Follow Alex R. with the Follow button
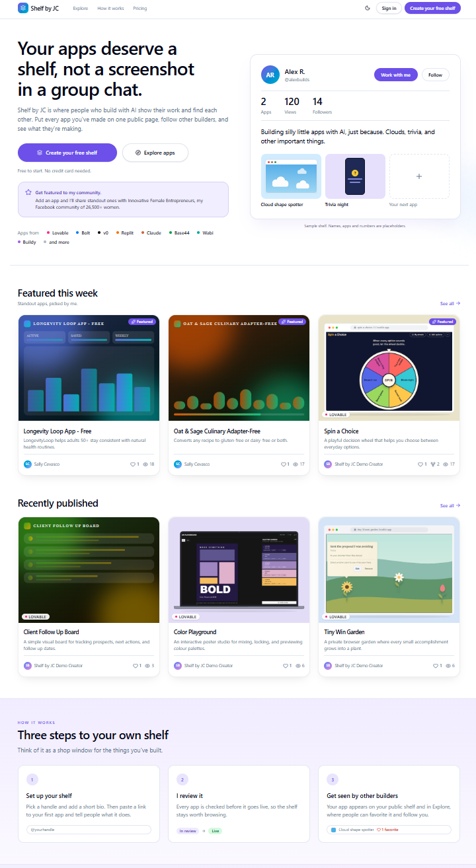 point(435,75)
